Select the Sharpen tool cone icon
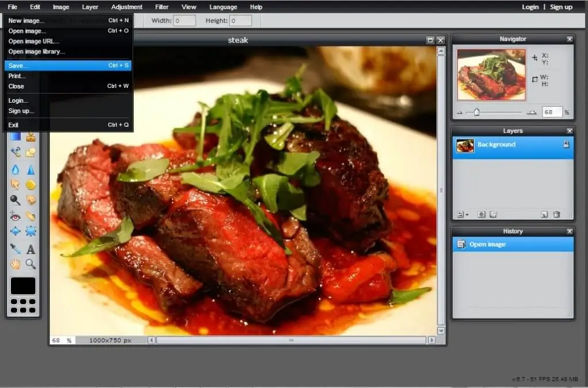This screenshot has width=588, height=388. click(30, 169)
